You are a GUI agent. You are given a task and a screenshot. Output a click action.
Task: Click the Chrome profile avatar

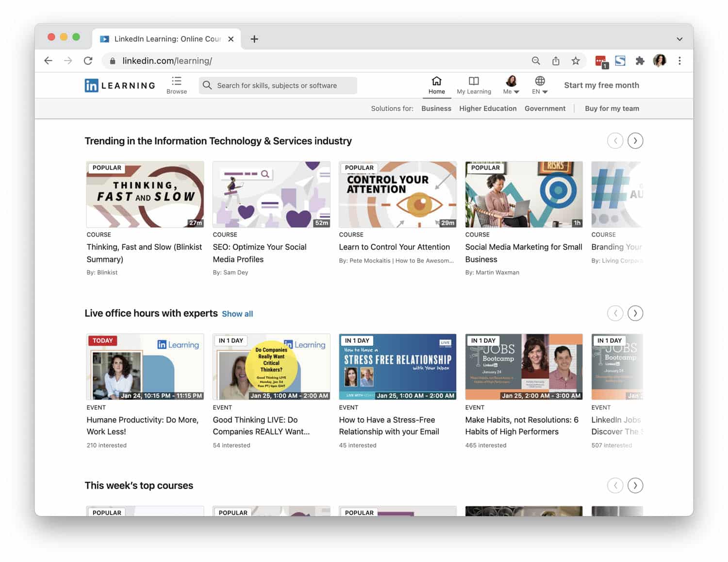pos(660,61)
